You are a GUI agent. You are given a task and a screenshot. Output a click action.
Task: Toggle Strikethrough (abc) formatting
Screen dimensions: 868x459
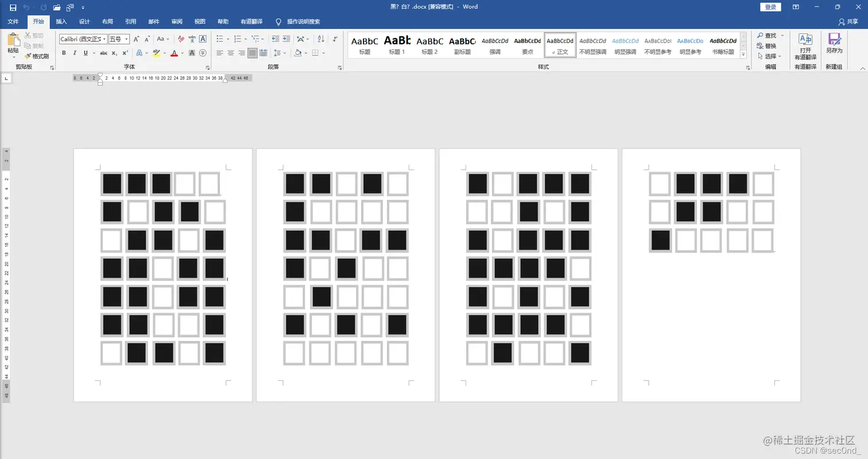(103, 53)
